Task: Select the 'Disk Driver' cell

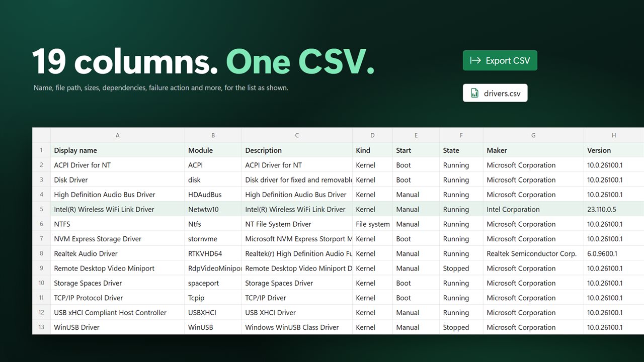Action: (118, 180)
